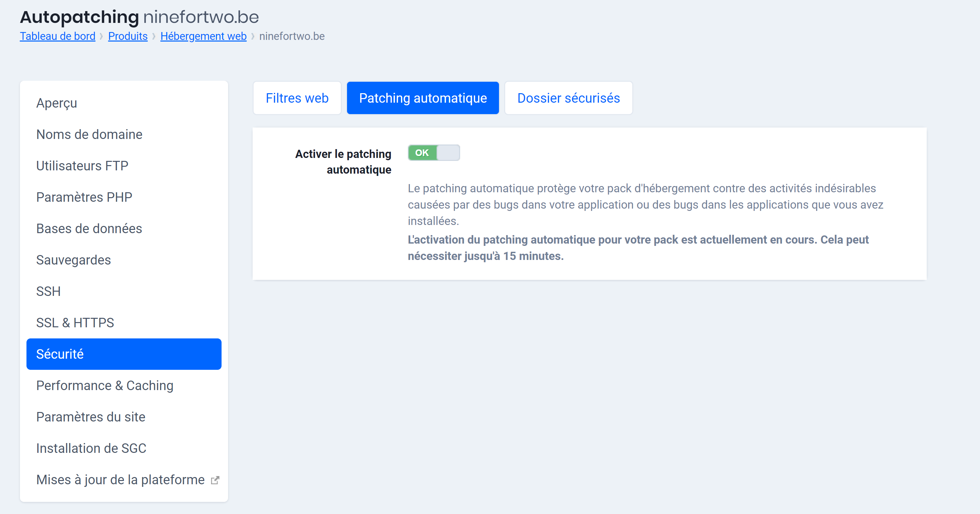Navigate to Produits via breadcrumb

(127, 36)
